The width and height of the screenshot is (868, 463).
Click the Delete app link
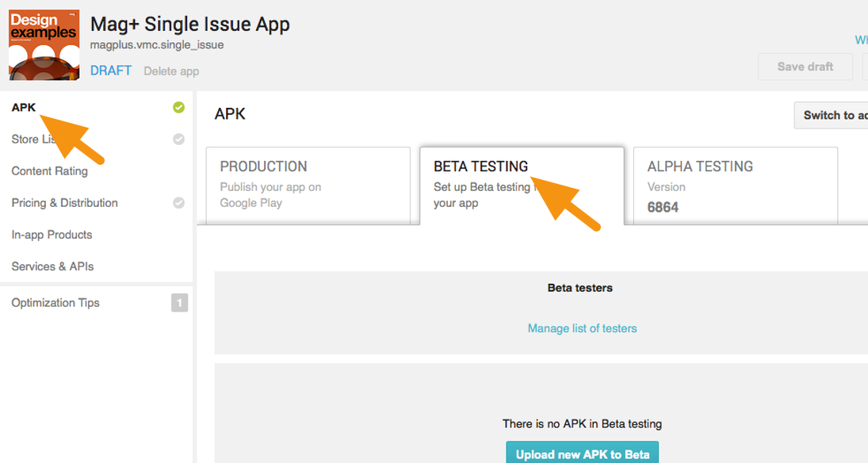pos(171,71)
